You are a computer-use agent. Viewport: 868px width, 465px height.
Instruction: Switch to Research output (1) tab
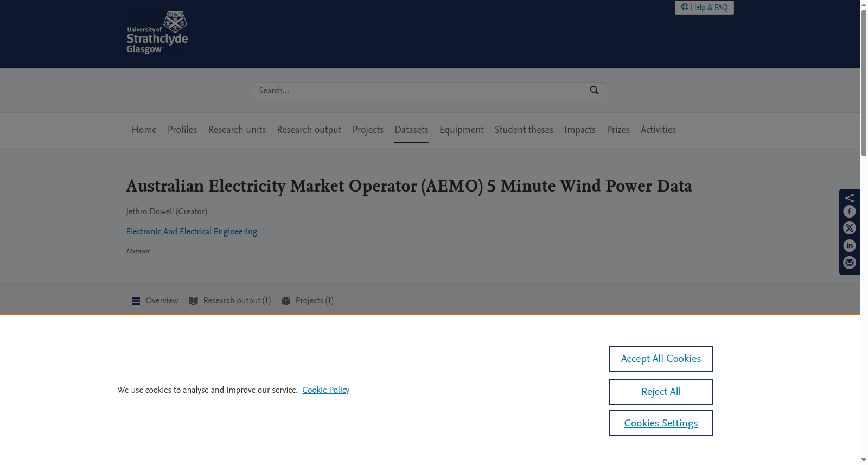[x=230, y=301]
